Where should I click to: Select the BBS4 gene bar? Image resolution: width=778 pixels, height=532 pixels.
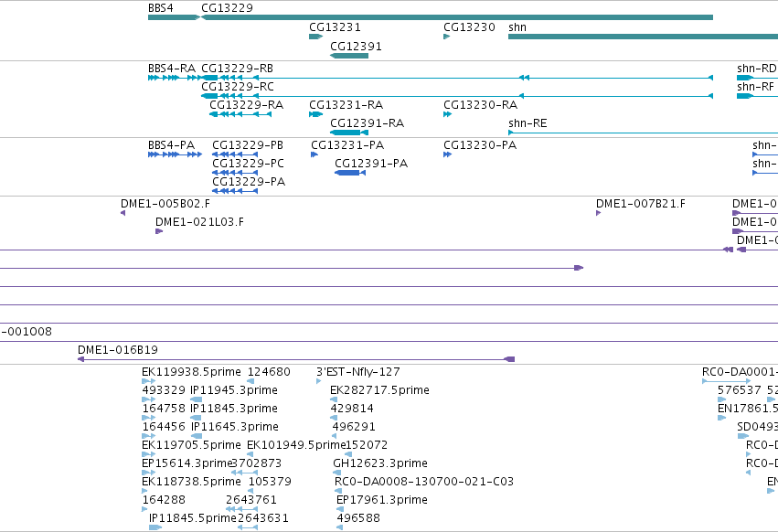(x=174, y=17)
